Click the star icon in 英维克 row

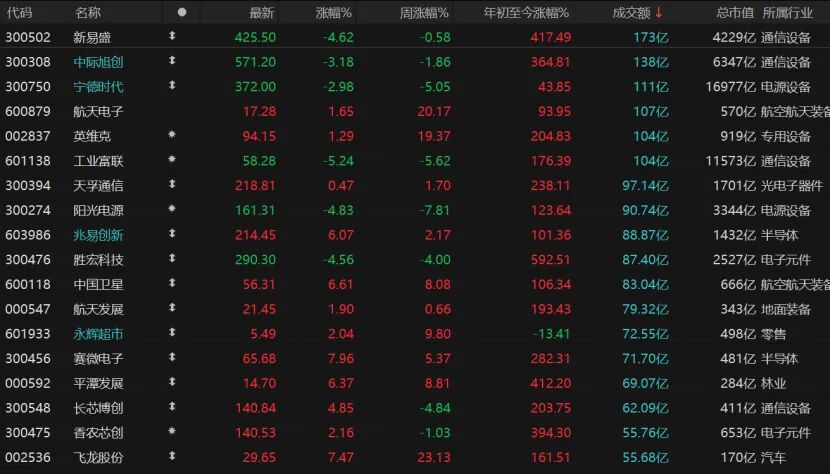(x=172, y=135)
